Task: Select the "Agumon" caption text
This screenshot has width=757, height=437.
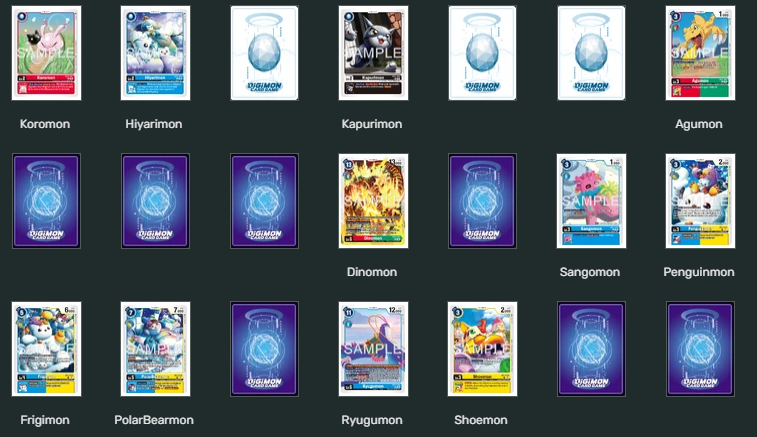Action: tap(699, 125)
